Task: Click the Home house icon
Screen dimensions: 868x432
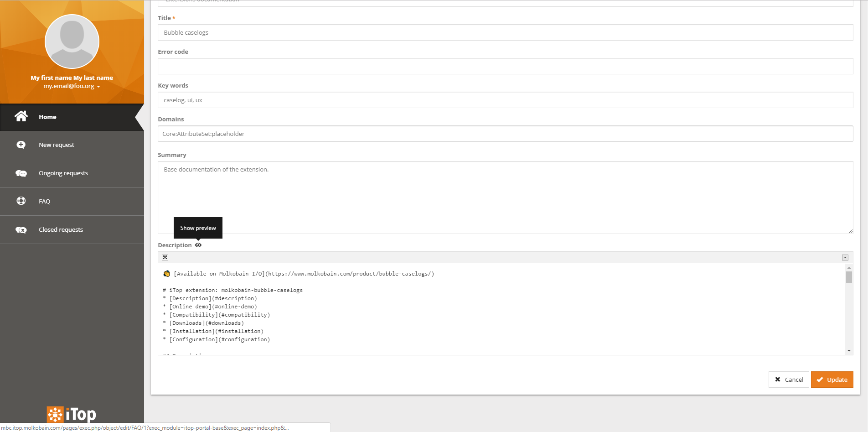Action: click(21, 116)
